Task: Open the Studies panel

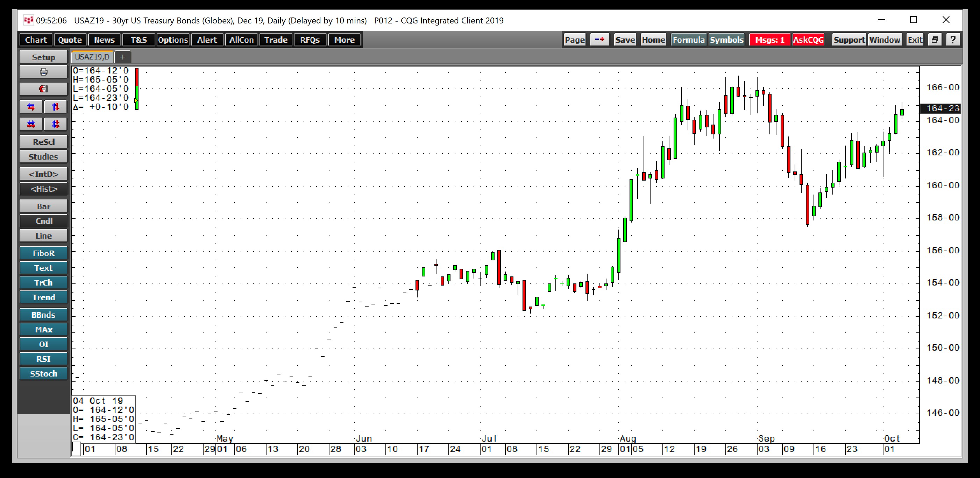Action: coord(43,156)
